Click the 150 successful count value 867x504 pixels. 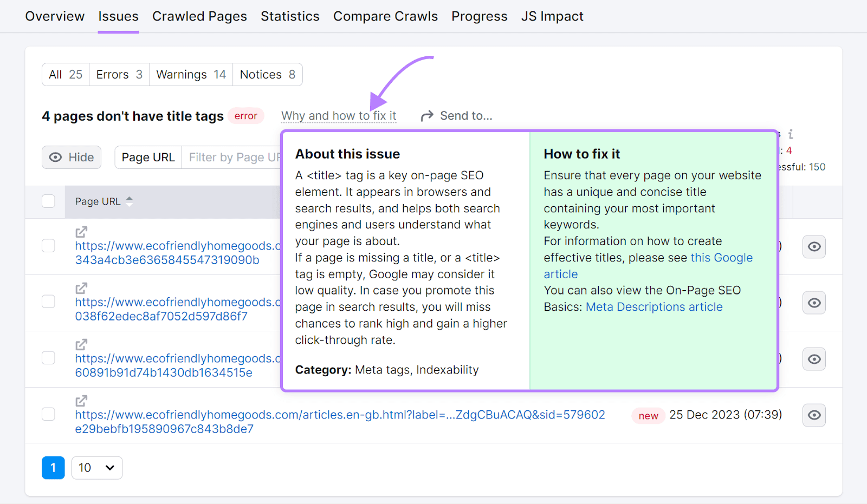(817, 167)
